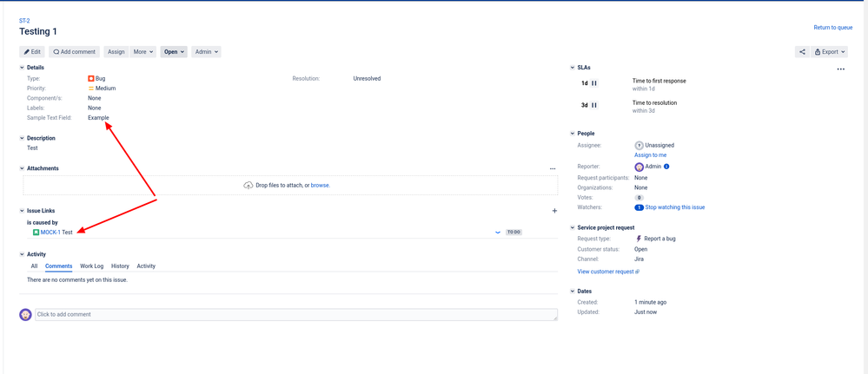The image size is (868, 374).
Task: Collapse the SLAs section
Action: tap(573, 68)
